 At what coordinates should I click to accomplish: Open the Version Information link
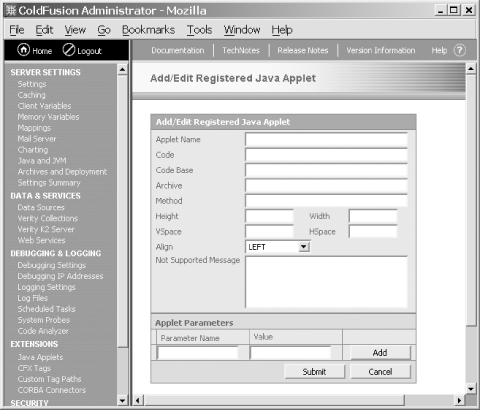click(381, 50)
